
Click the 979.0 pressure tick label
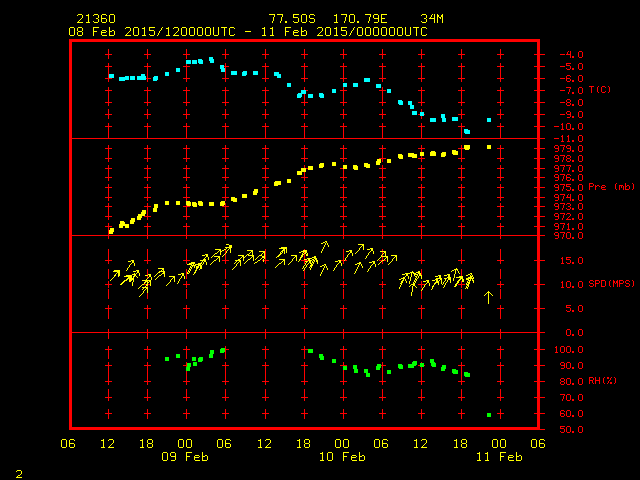[x=569, y=149]
